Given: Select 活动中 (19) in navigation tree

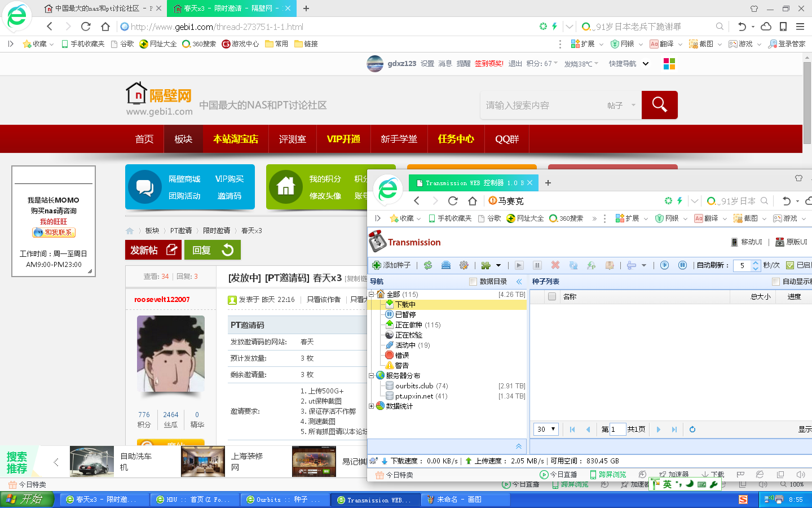Looking at the screenshot, I should [x=412, y=345].
